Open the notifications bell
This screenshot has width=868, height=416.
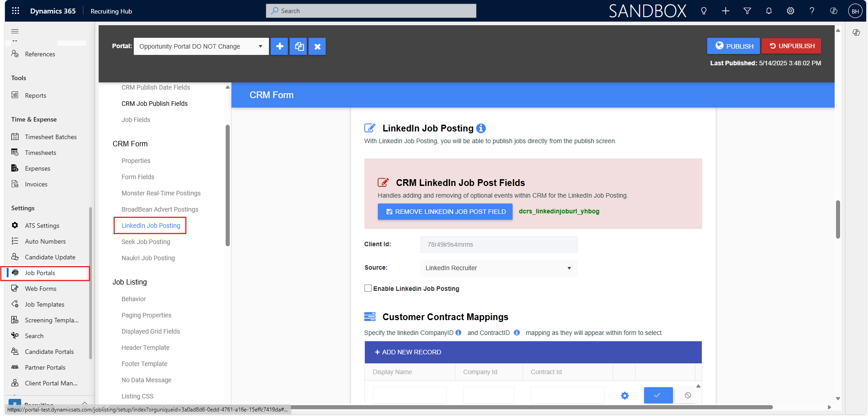(x=769, y=11)
